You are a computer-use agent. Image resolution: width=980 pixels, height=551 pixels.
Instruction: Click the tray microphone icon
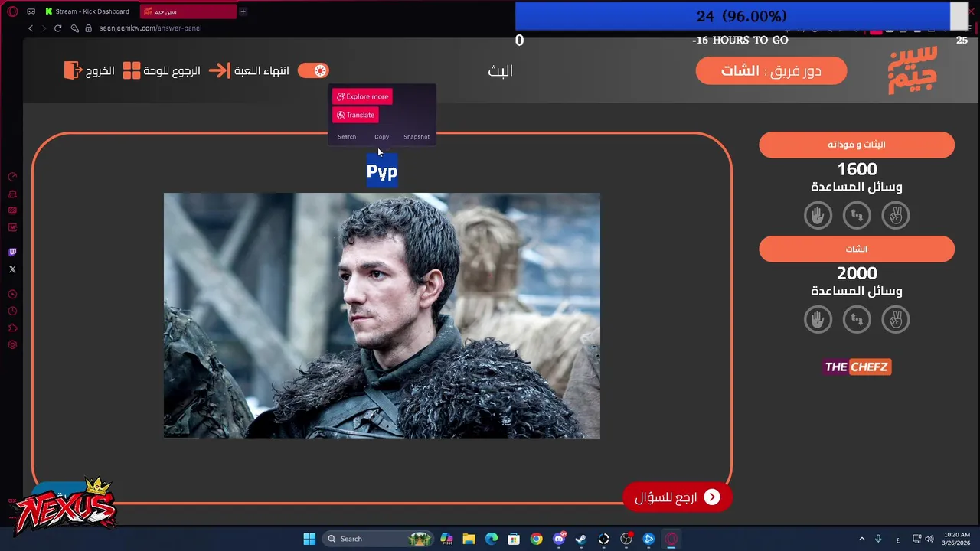(878, 539)
